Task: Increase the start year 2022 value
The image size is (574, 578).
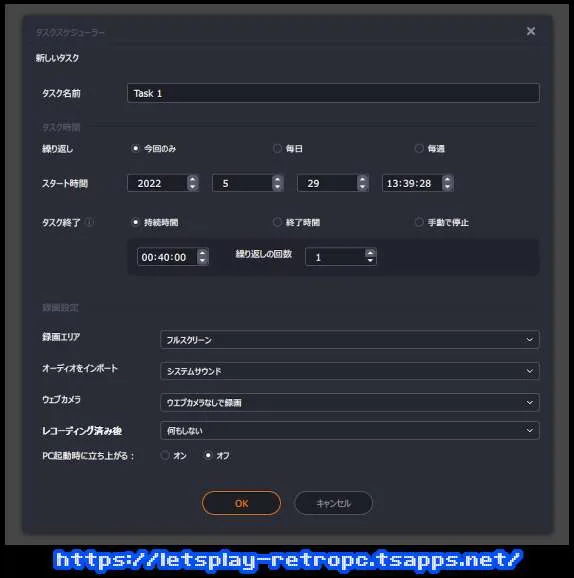Action: pos(192,180)
